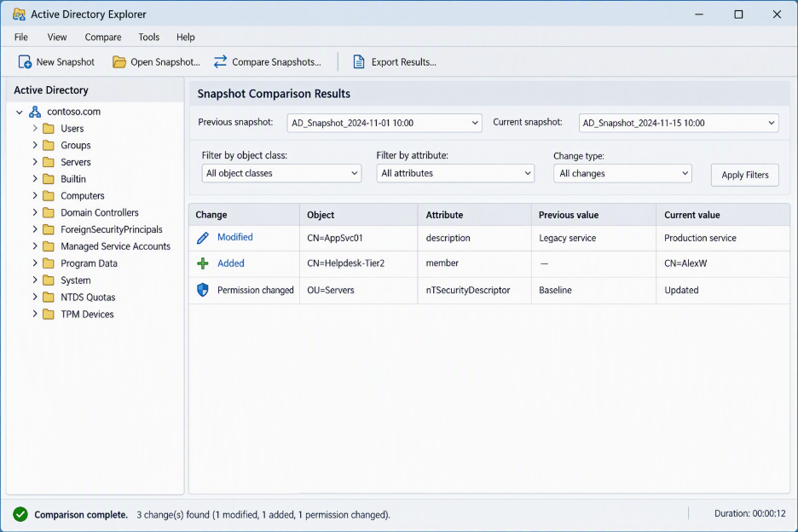Screen dimensions: 798x532
Task: Click the Groups folder icon
Action: pos(49,145)
